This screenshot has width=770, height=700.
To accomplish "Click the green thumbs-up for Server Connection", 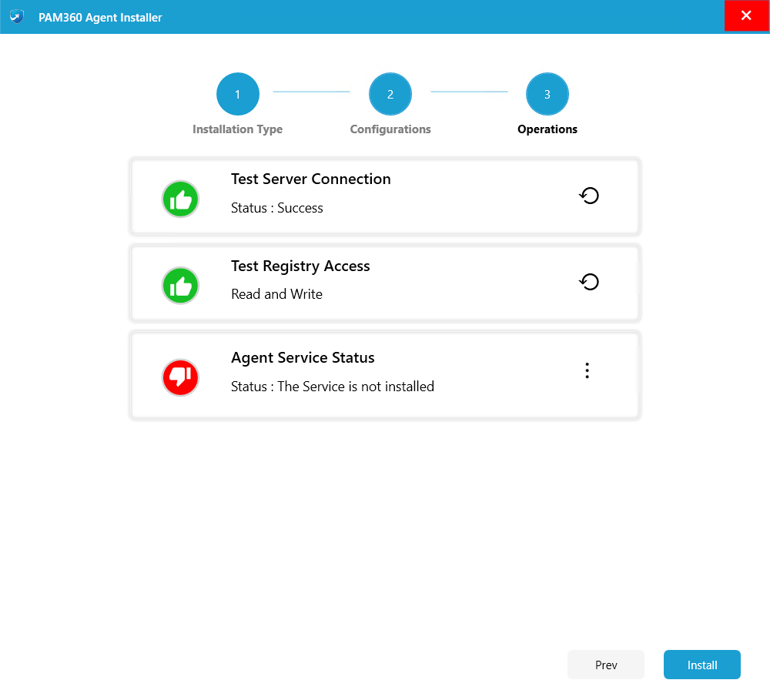I will pyautogui.click(x=180, y=199).
